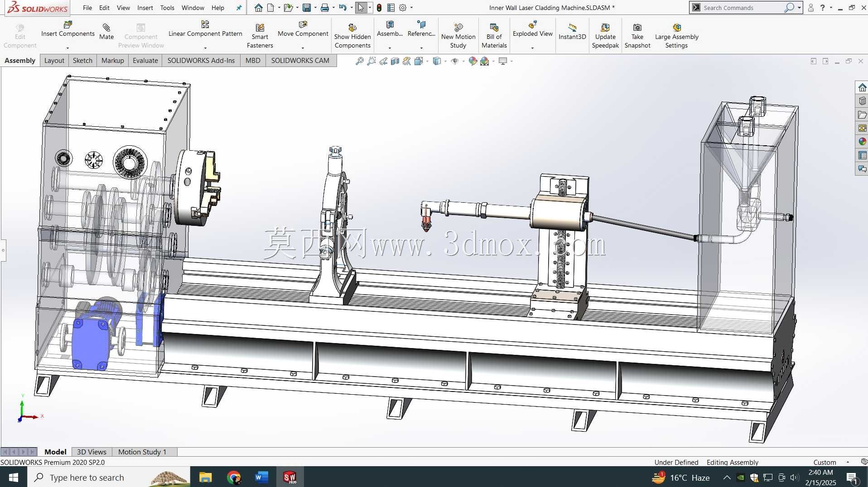Click the Rebuild traffic light icon
Image resolution: width=868 pixels, height=487 pixels.
(379, 8)
